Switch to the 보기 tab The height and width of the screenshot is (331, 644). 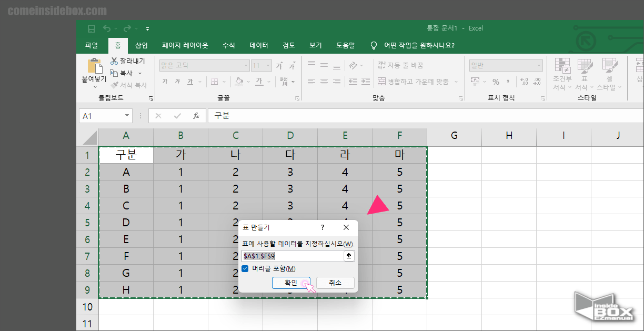pyautogui.click(x=316, y=45)
